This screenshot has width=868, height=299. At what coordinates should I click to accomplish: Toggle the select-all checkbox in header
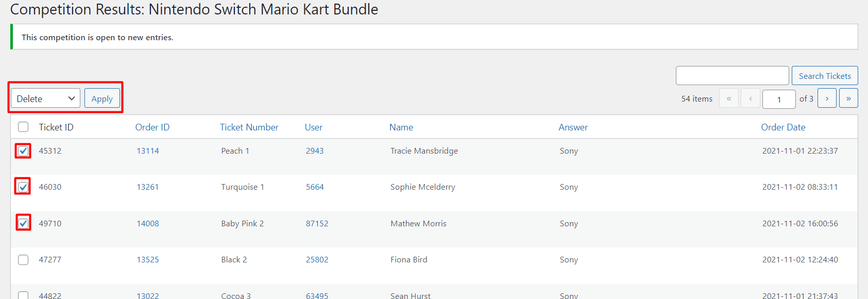(x=23, y=127)
